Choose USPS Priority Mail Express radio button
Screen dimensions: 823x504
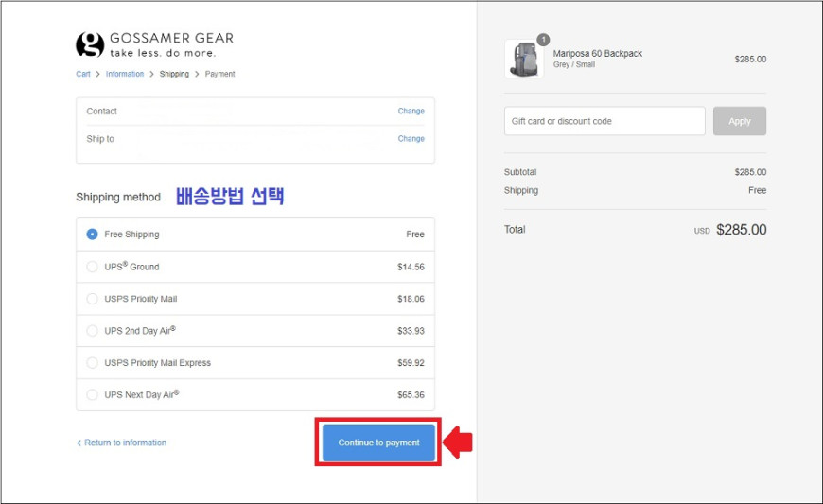click(x=92, y=362)
